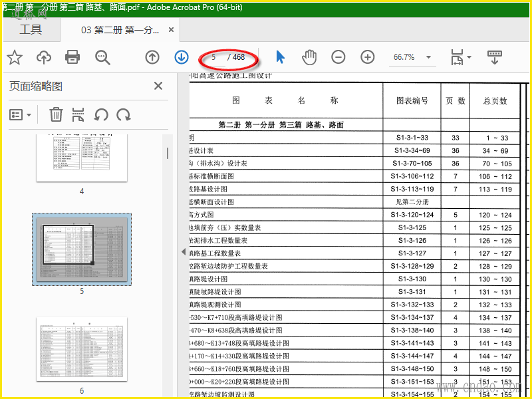This screenshot has height=399, width=532.
Task: Click the title 第二册 第一分册 第三篇 路基、路面
Action: coord(281,125)
